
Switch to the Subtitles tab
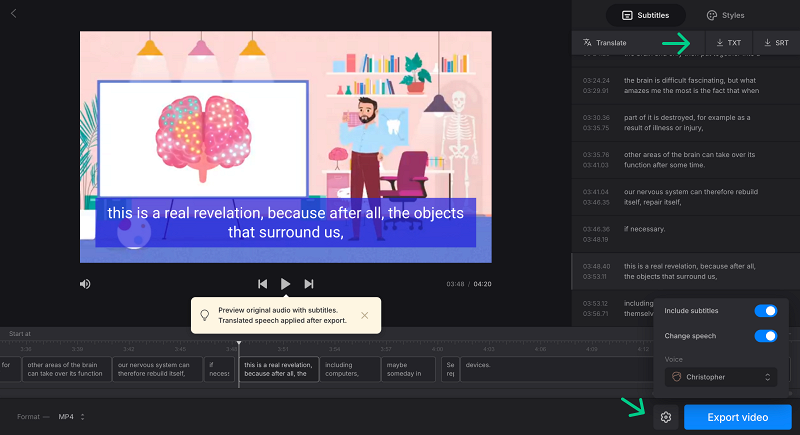coord(645,15)
